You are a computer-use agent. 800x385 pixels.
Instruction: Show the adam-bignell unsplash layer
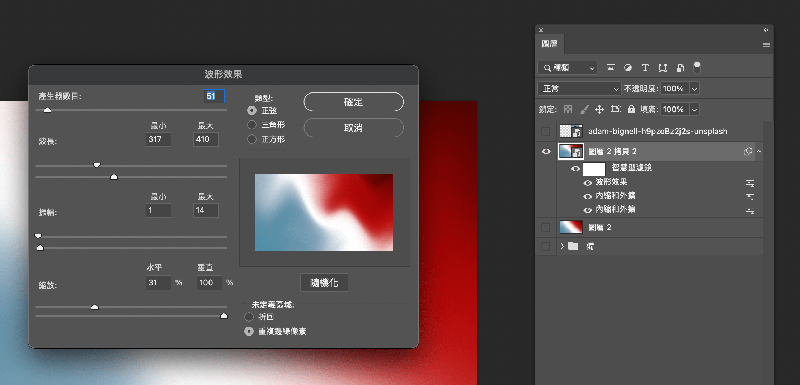pyautogui.click(x=545, y=132)
